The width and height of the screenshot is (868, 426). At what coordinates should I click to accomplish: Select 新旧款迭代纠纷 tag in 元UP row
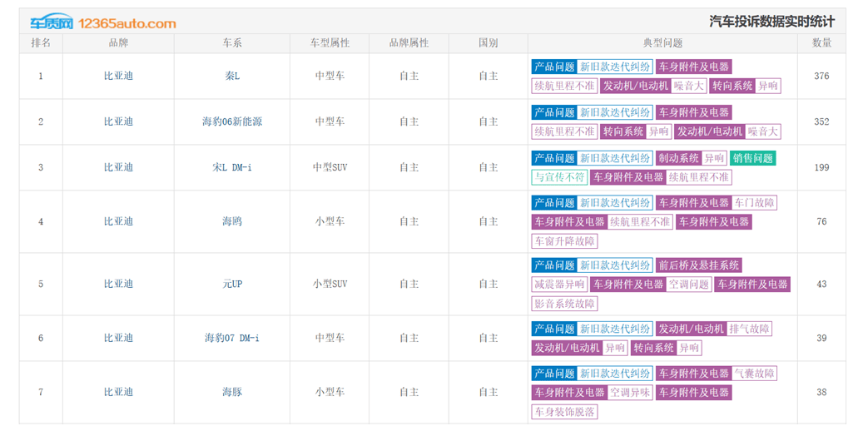coord(614,265)
